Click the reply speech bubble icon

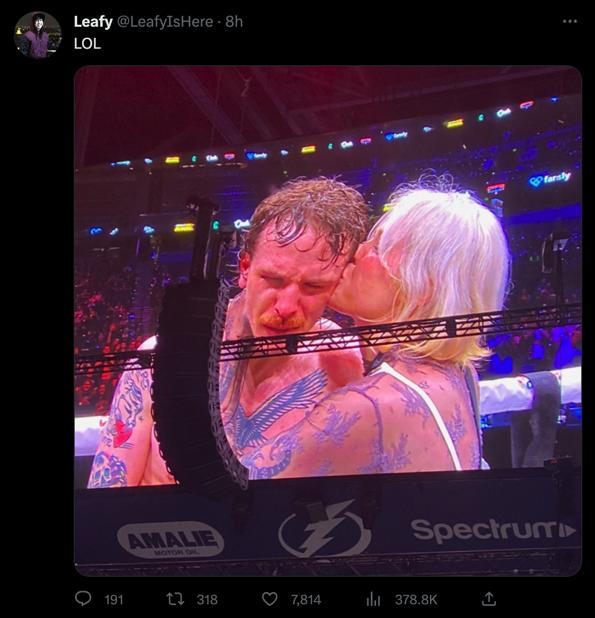(x=83, y=599)
